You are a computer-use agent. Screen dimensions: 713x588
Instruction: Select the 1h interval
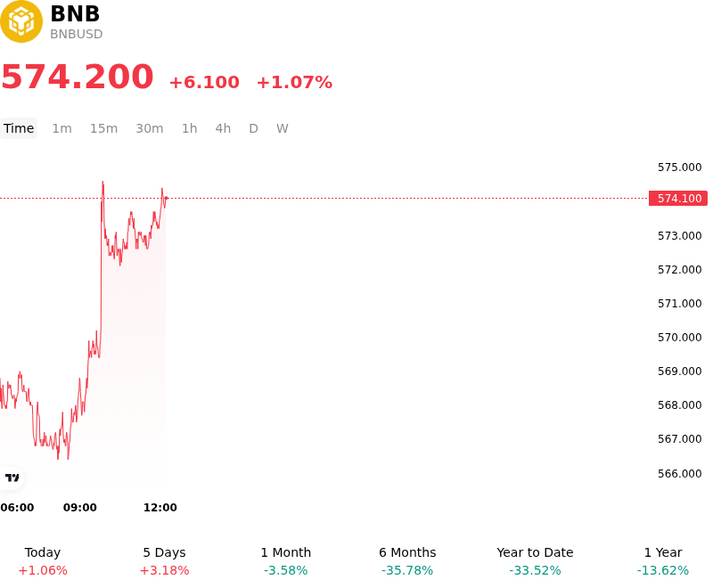pos(189,128)
